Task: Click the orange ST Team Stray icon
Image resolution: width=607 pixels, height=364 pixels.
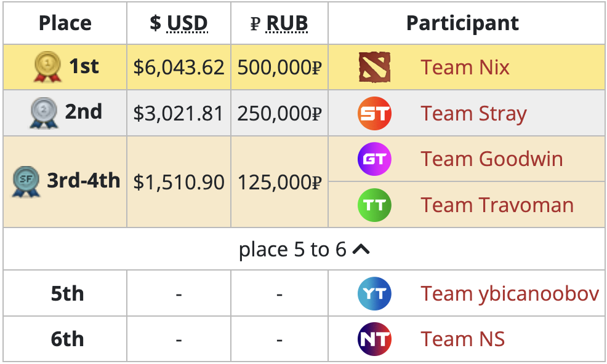Action: point(374,114)
